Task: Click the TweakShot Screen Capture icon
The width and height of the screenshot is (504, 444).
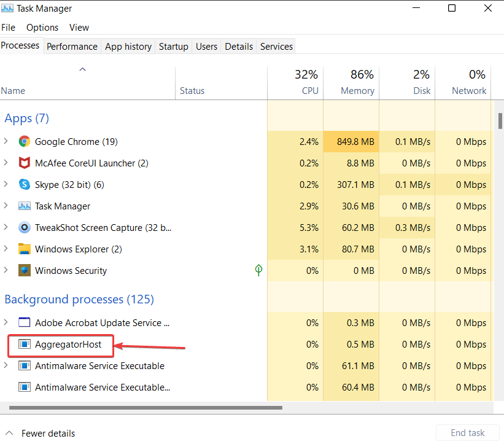Action: point(25,228)
